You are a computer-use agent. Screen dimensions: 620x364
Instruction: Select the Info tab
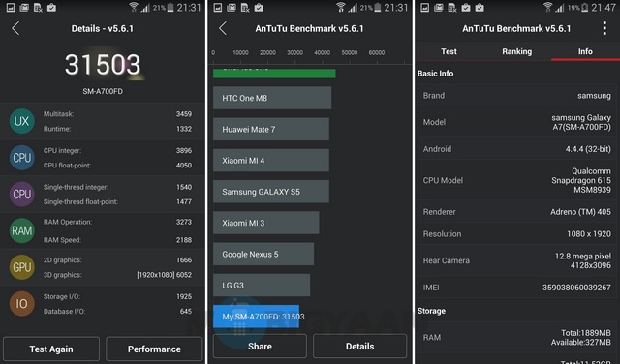point(585,51)
